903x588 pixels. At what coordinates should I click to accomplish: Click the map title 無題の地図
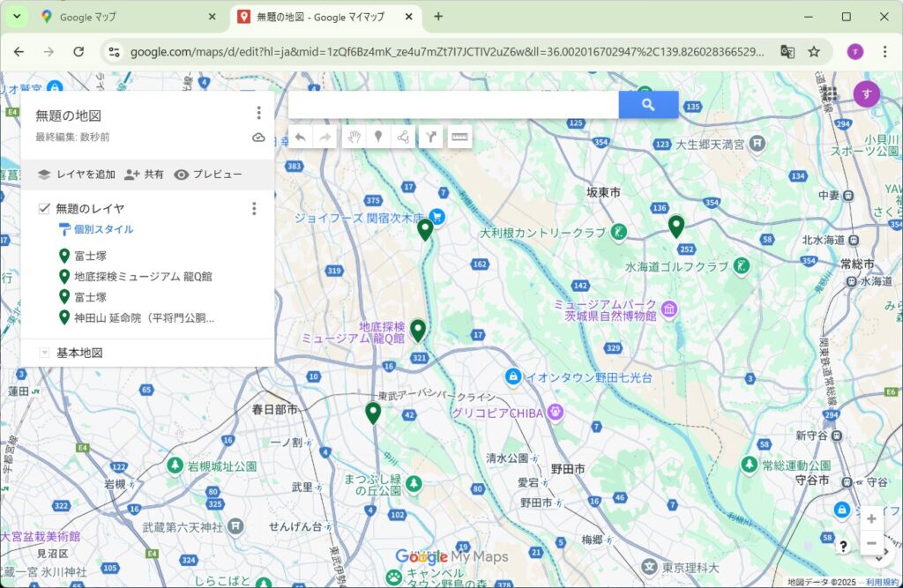point(69,115)
